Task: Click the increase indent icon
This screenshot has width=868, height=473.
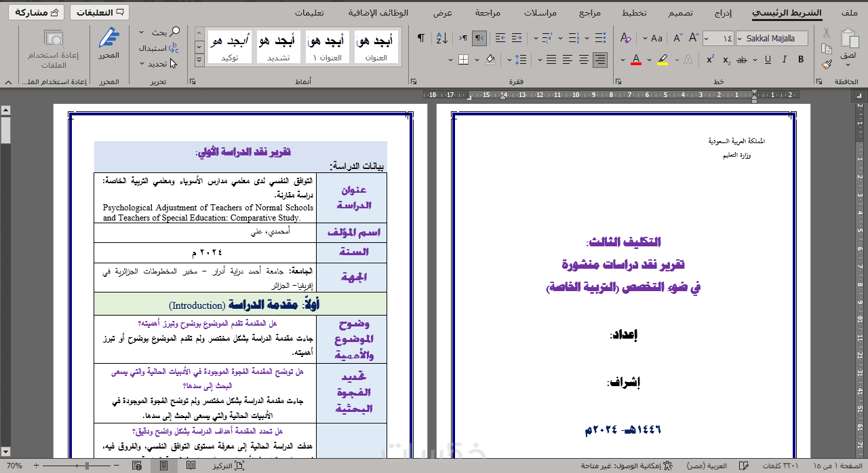Action: click(x=500, y=38)
